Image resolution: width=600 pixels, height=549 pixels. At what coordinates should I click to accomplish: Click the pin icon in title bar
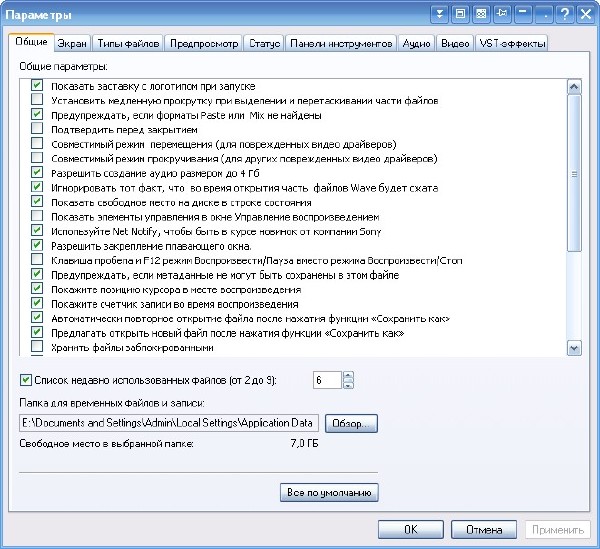(501, 15)
